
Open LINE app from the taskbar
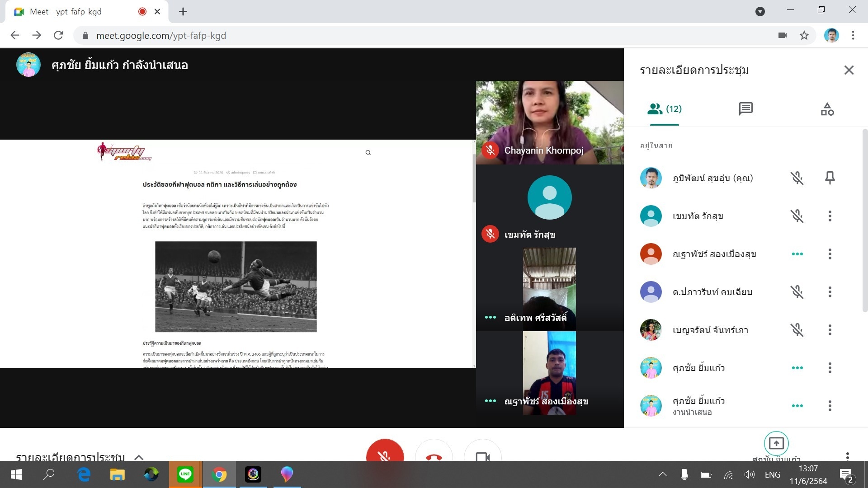point(185,474)
